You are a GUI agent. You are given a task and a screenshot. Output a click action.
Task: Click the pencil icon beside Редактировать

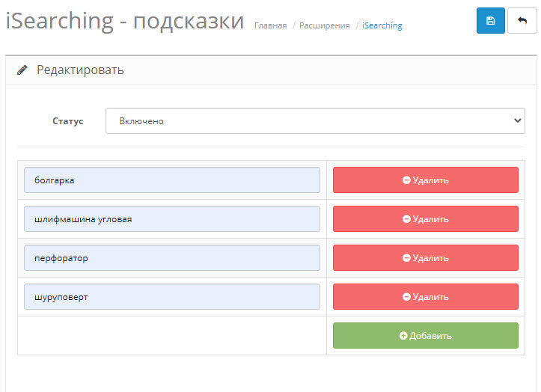pos(22,70)
